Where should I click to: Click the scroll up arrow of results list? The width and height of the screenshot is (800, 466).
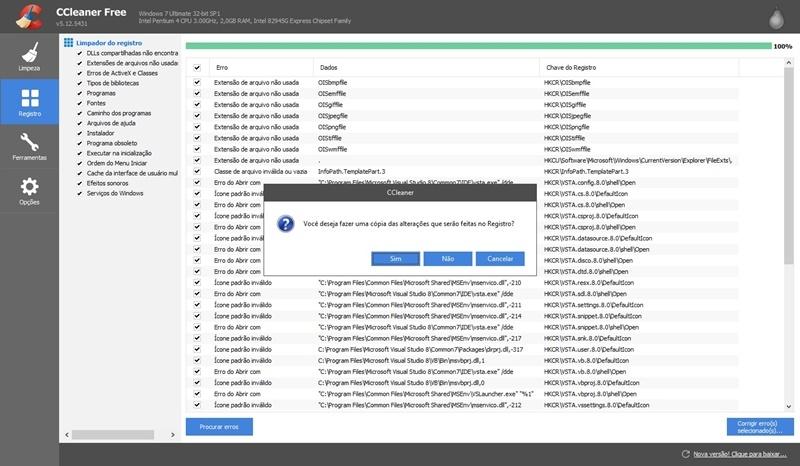click(789, 63)
